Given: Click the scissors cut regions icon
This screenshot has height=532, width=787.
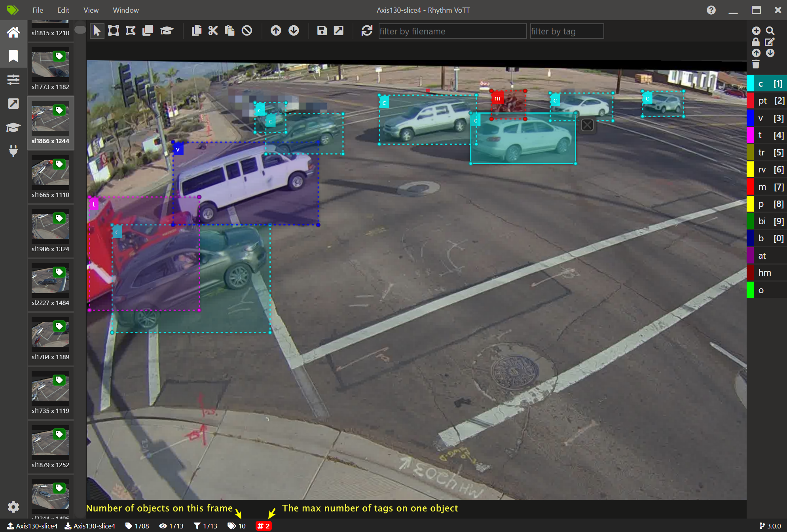Looking at the screenshot, I should 213,31.
